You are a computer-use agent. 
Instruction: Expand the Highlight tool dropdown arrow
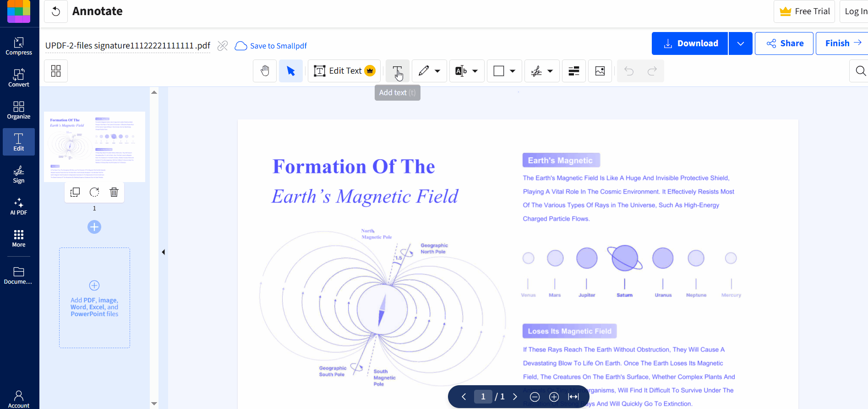coord(475,71)
